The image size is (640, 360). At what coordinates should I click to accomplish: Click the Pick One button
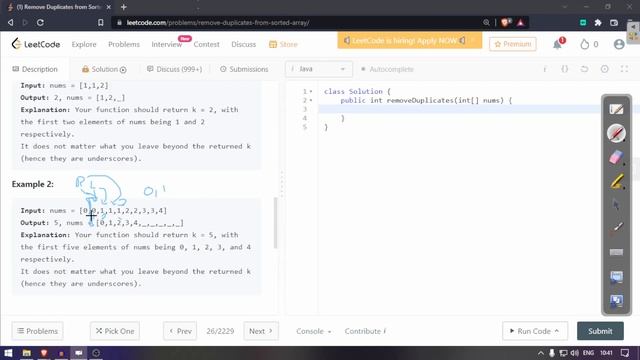pyautogui.click(x=115, y=331)
